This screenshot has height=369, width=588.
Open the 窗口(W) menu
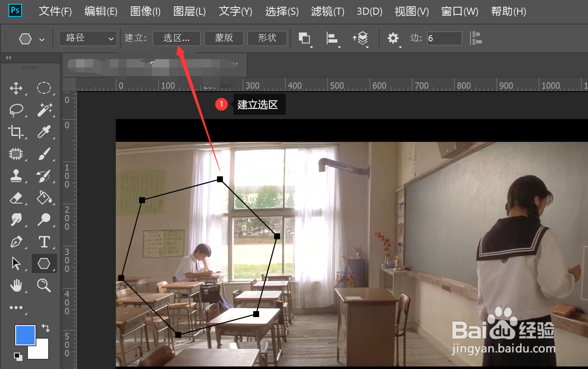pyautogui.click(x=460, y=11)
